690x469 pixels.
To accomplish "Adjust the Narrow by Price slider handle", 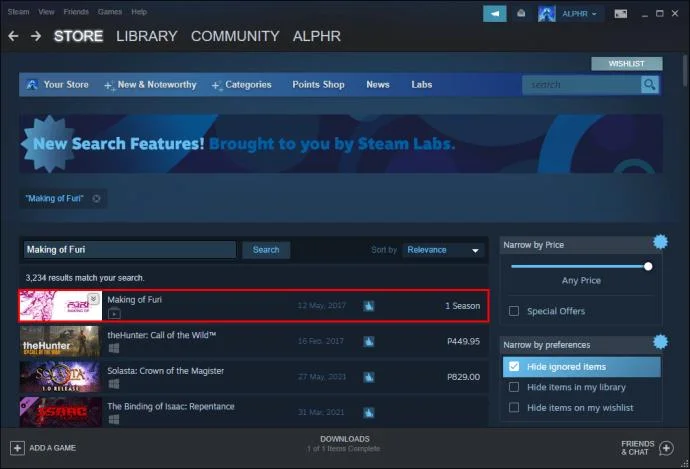I will [648, 266].
